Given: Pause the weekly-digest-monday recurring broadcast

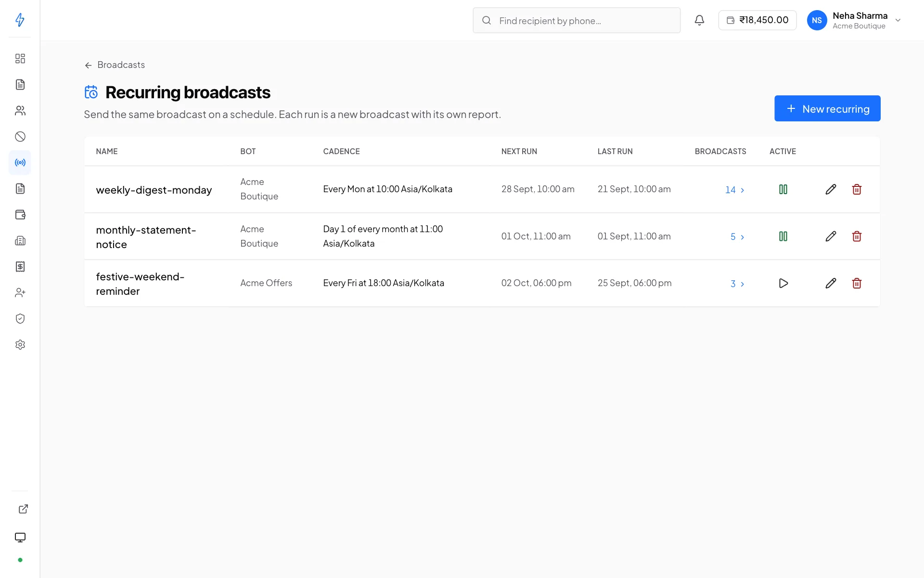Looking at the screenshot, I should pyautogui.click(x=783, y=189).
